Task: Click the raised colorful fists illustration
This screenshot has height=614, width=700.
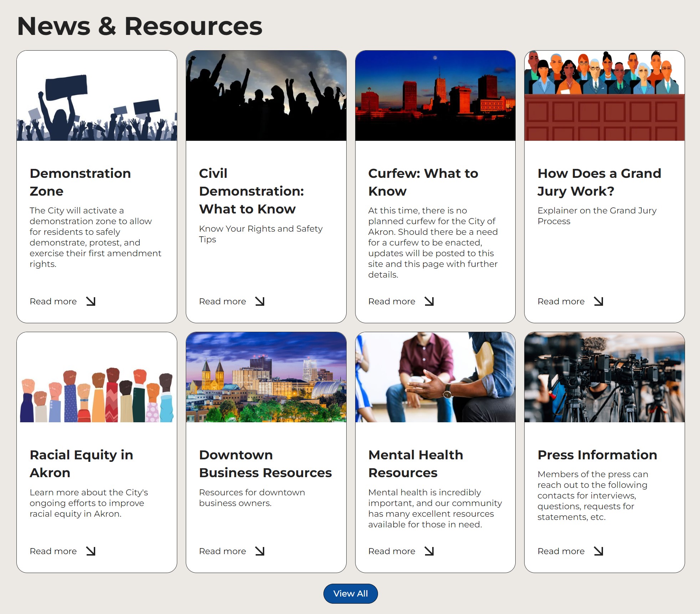Action: point(97,377)
